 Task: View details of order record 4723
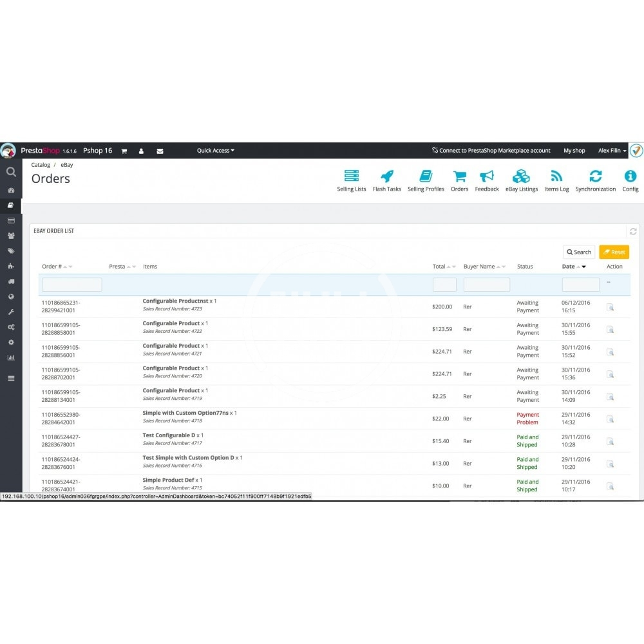pyautogui.click(x=610, y=307)
